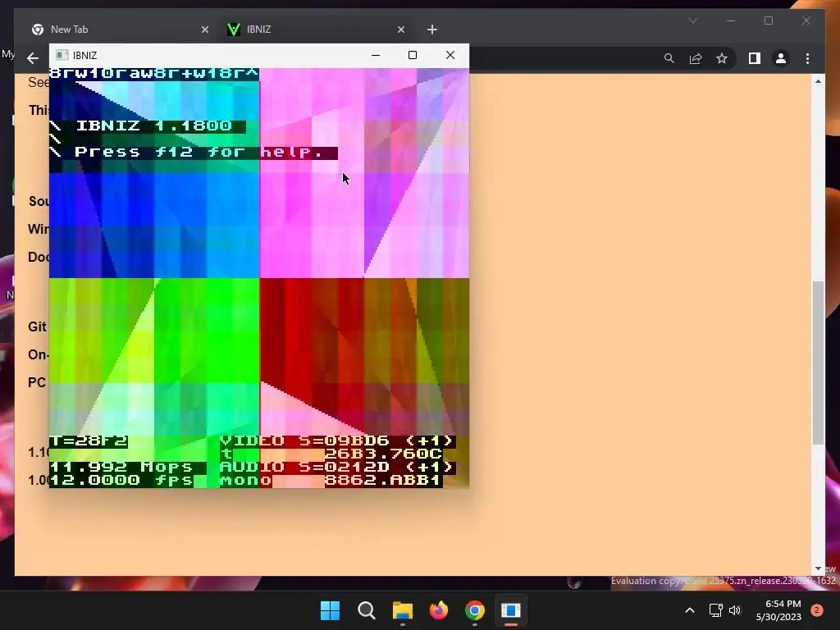Screen dimensions: 840x630
Task: Open the notification badge showing 2
Action: [817, 610]
